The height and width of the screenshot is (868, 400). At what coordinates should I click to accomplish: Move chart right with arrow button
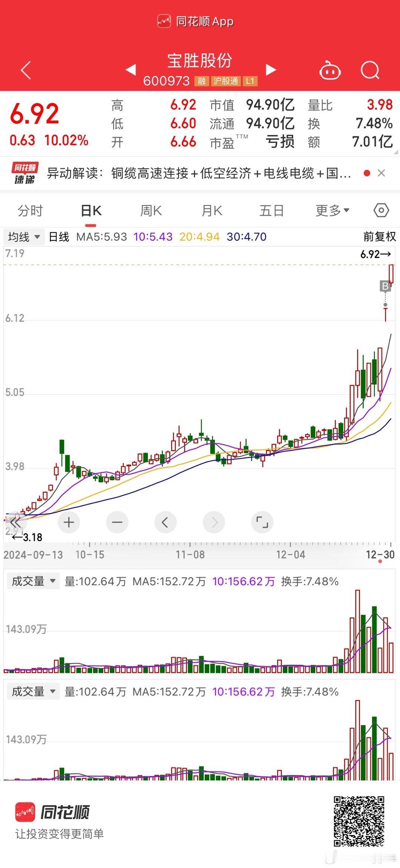tap(214, 522)
